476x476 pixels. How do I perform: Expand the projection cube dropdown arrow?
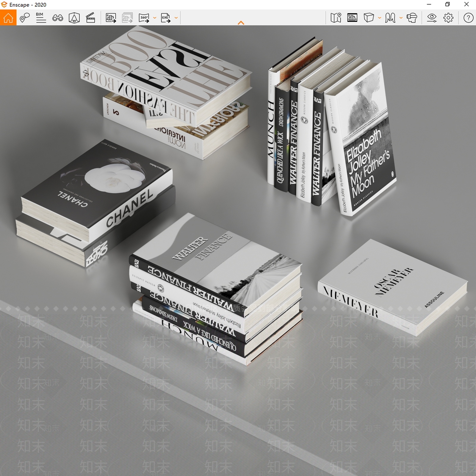coord(379,18)
